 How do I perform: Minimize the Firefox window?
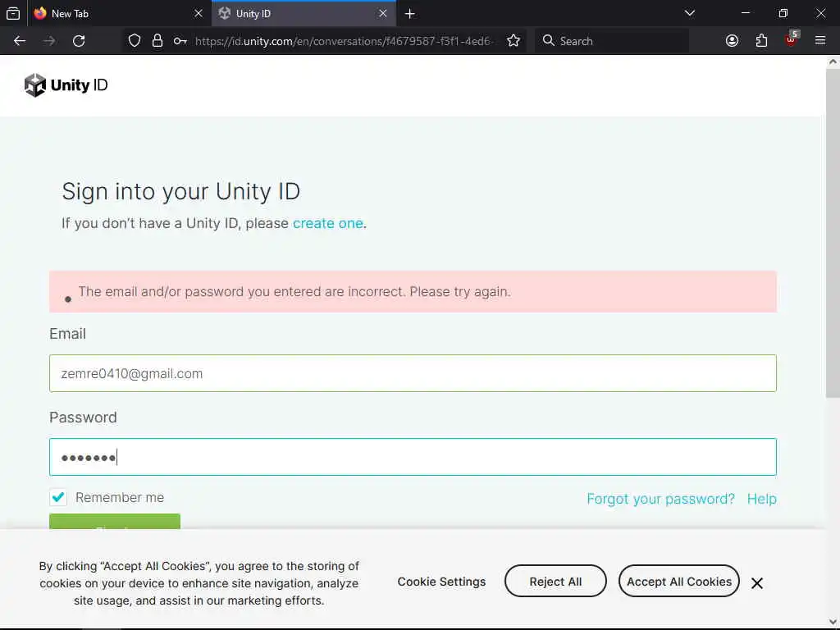click(745, 13)
